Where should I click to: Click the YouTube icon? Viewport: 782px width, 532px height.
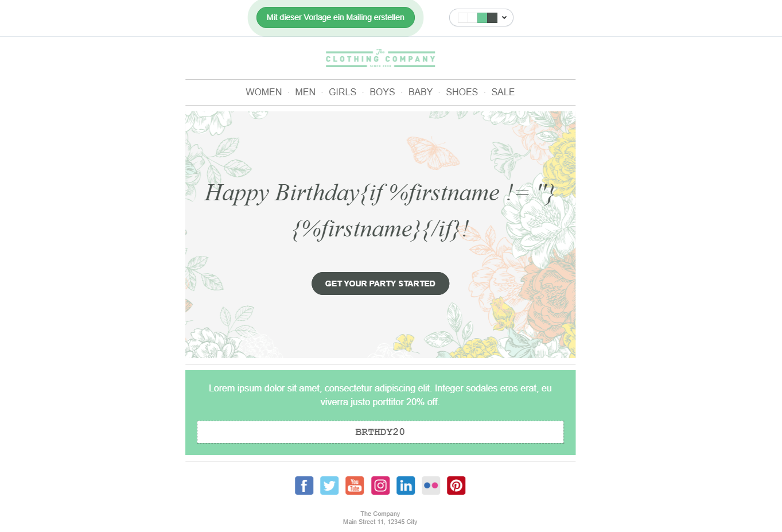click(x=355, y=486)
